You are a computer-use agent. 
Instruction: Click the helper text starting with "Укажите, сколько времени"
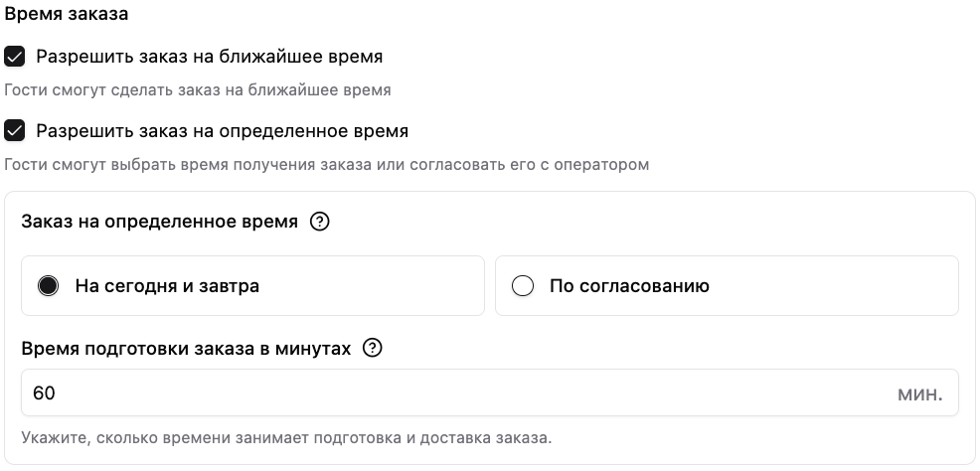[286, 438]
